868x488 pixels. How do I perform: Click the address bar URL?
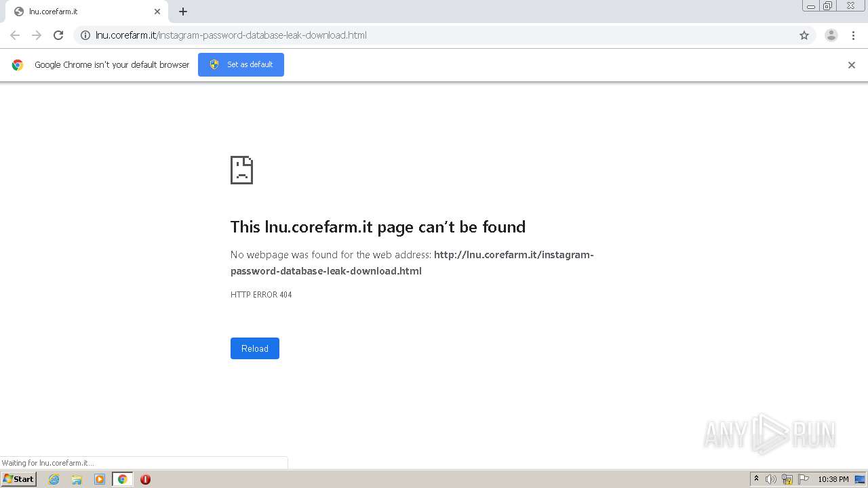point(231,35)
